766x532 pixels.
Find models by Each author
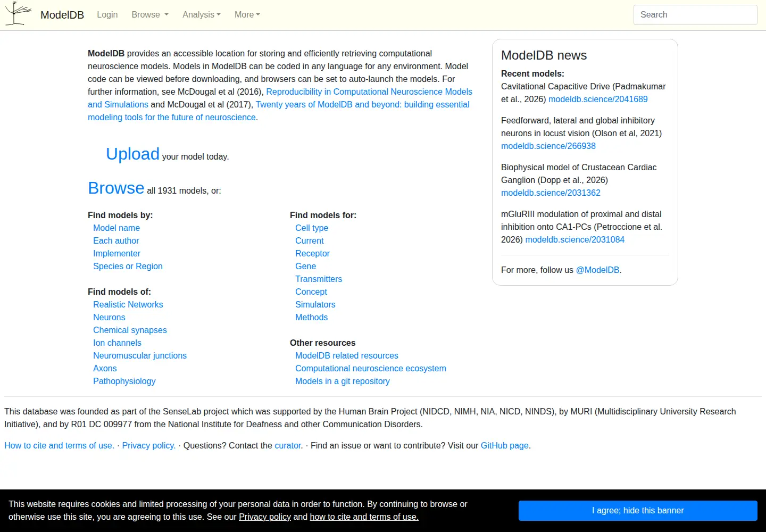click(116, 240)
